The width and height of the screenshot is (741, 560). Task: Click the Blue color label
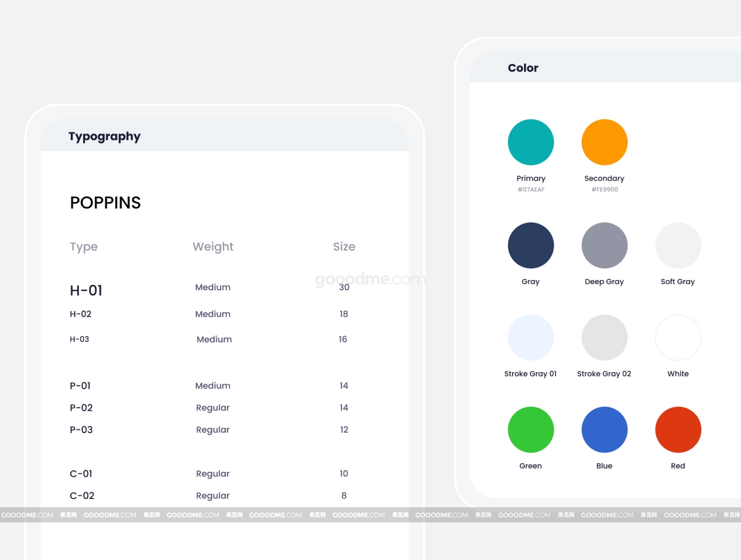tap(604, 466)
